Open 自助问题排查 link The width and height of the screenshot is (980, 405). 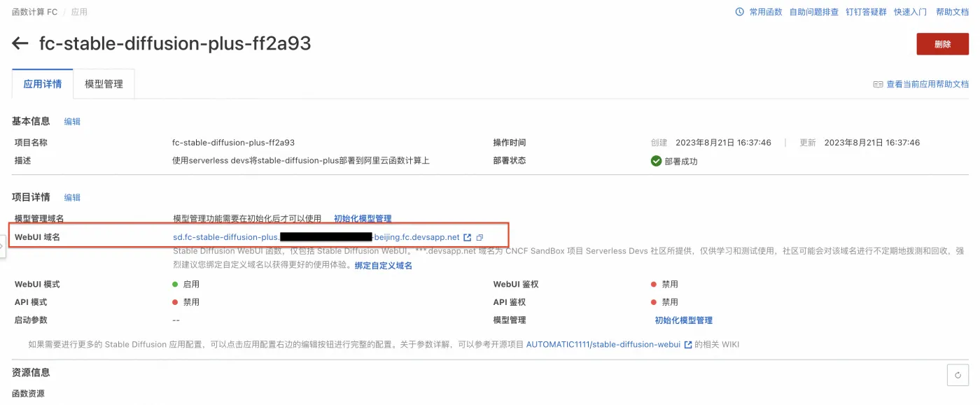click(x=814, y=12)
